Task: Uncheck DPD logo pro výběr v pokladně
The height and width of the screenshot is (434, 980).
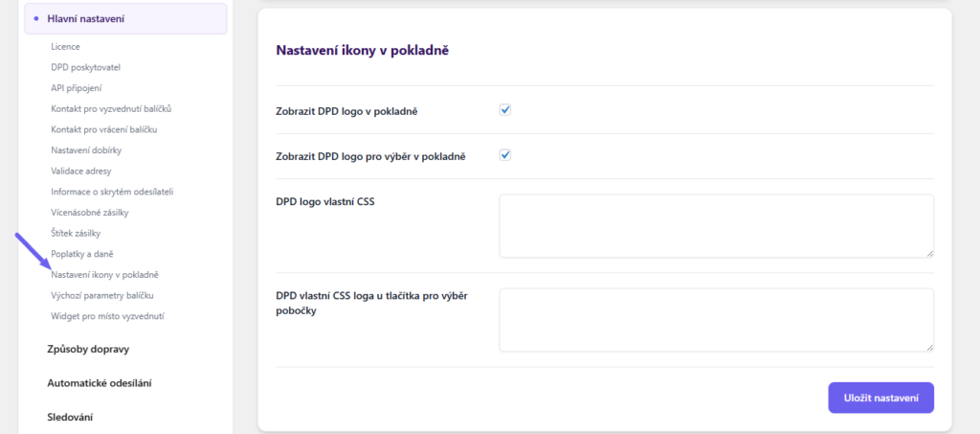Action: 505,155
